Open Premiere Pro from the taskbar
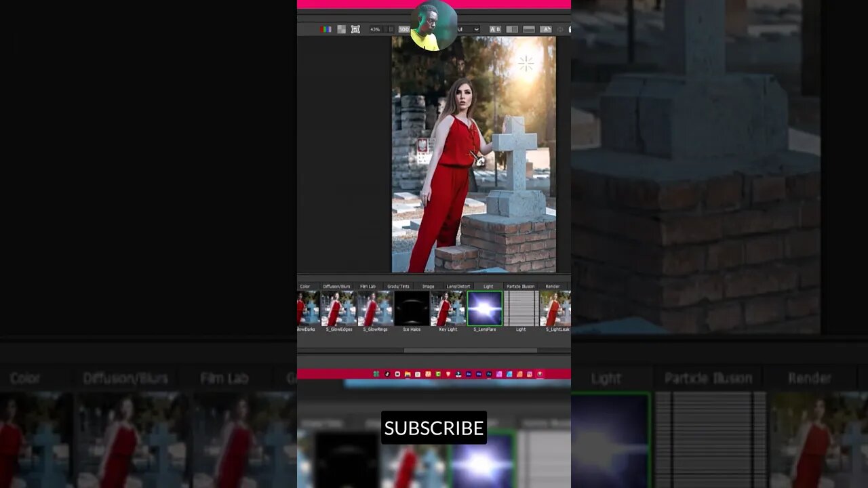This screenshot has height=488, width=868. point(489,374)
